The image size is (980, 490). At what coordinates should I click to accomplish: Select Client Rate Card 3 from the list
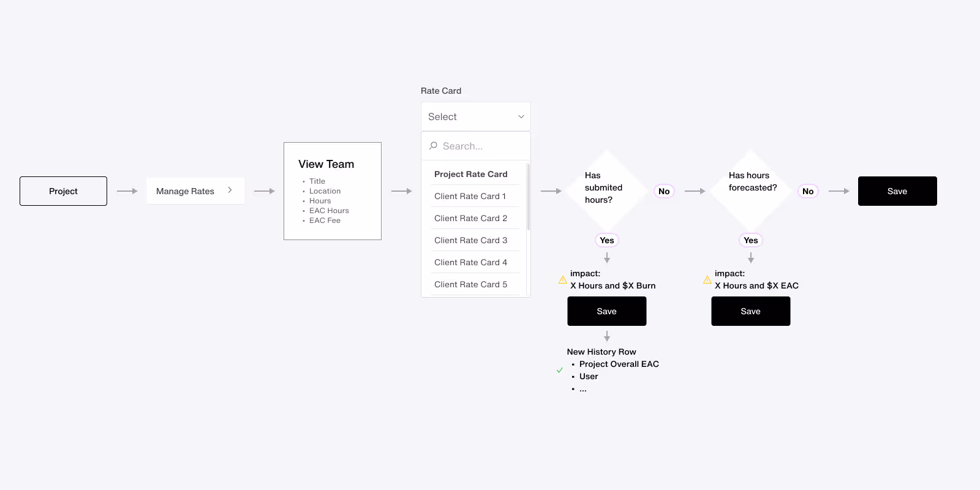470,240
